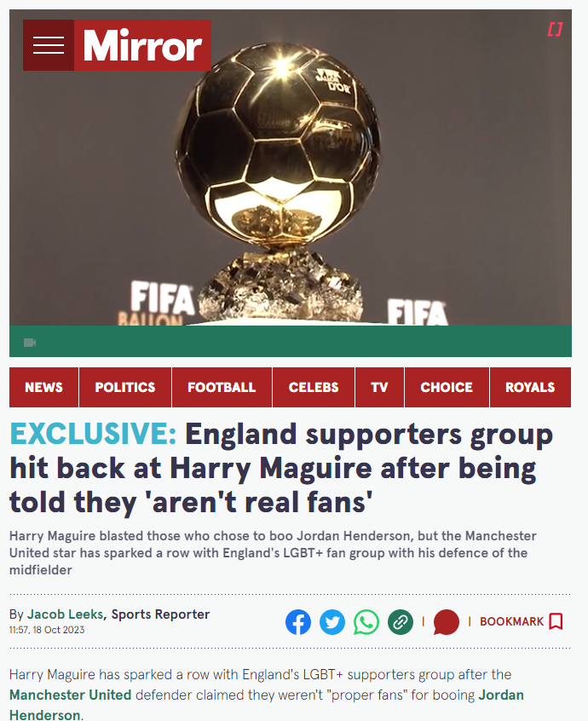Open the Choice section

point(447,387)
